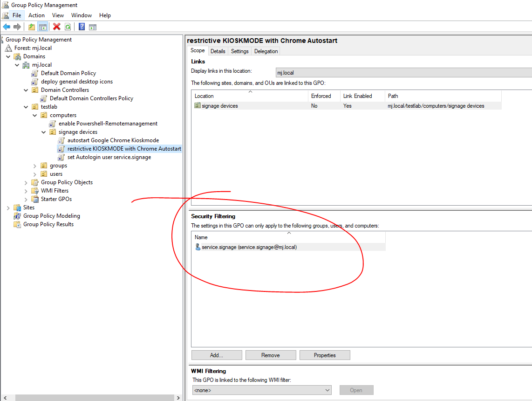Click the deploy general desktop icons GPO icon
Image resolution: width=532 pixels, height=401 pixels.
tap(34, 82)
